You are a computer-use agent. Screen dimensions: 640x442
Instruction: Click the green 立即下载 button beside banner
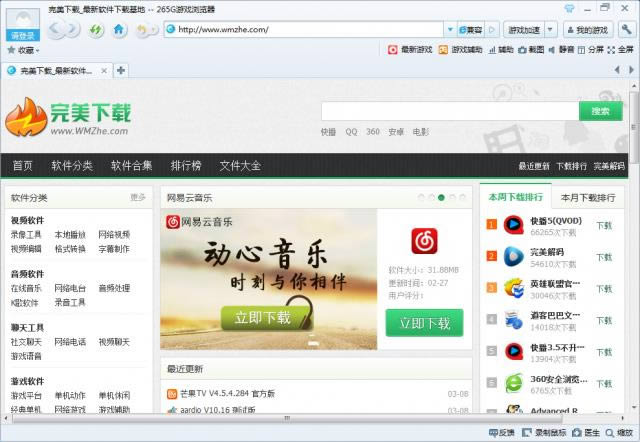pos(424,323)
